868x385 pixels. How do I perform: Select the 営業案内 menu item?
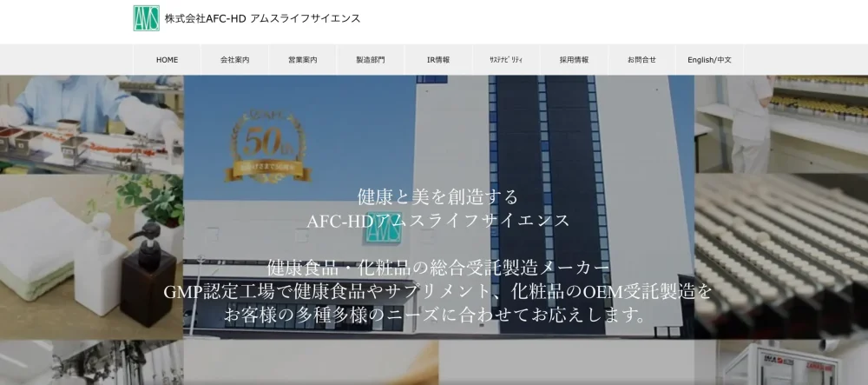303,60
